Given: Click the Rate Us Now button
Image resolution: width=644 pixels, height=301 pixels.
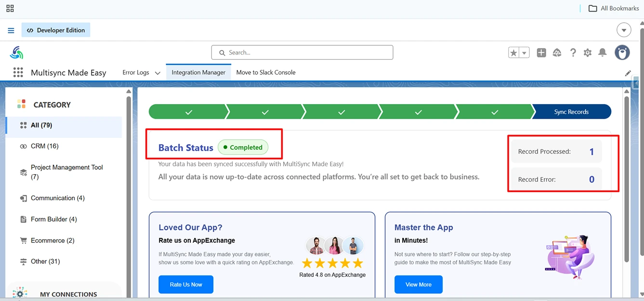Looking at the screenshot, I should pos(186,285).
